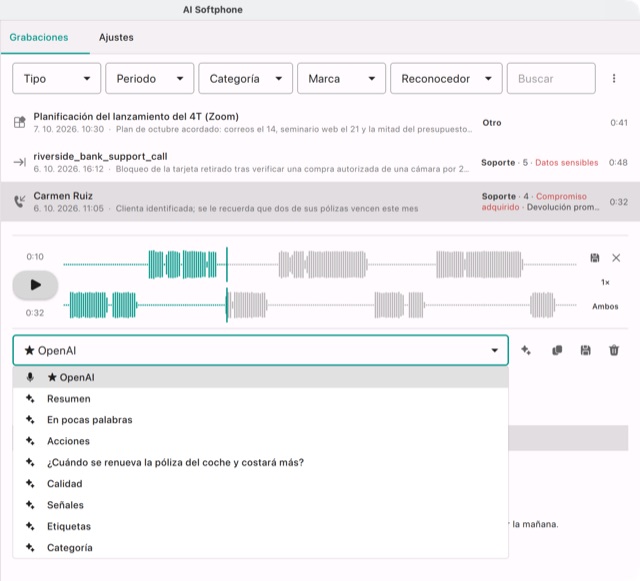This screenshot has width=640, height=581.
Task: Choose the ¿Cuándo se renueva la póliza question
Action: click(x=260, y=462)
